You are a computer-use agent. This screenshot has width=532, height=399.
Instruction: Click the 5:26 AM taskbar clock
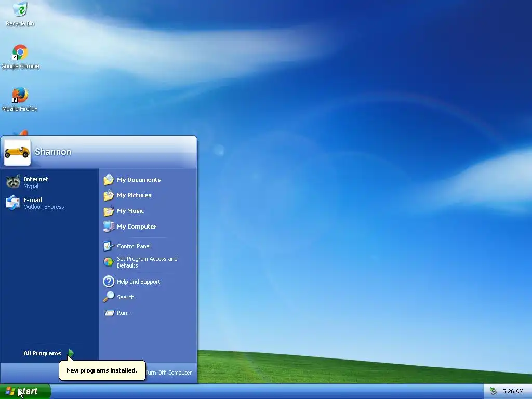[513, 392]
